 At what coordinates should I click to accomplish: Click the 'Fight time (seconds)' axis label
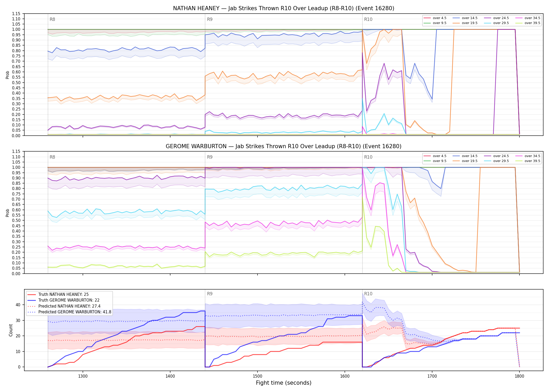[284, 383]
